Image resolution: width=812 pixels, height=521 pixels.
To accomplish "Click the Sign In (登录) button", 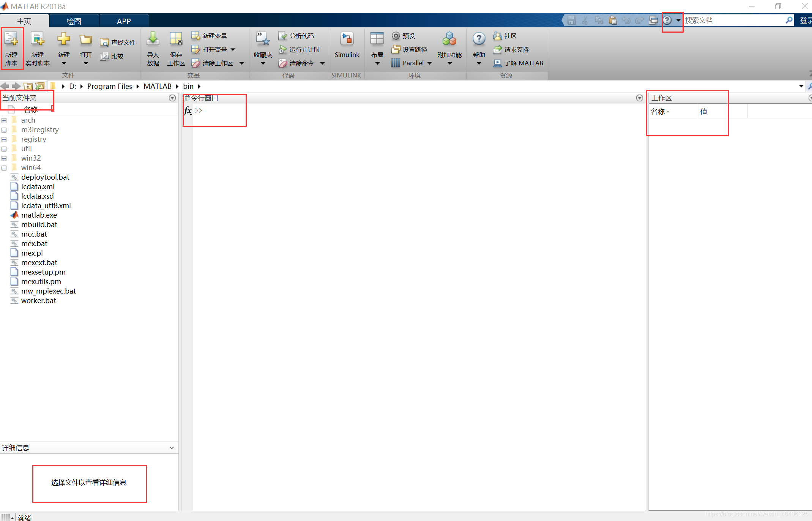I will (806, 20).
